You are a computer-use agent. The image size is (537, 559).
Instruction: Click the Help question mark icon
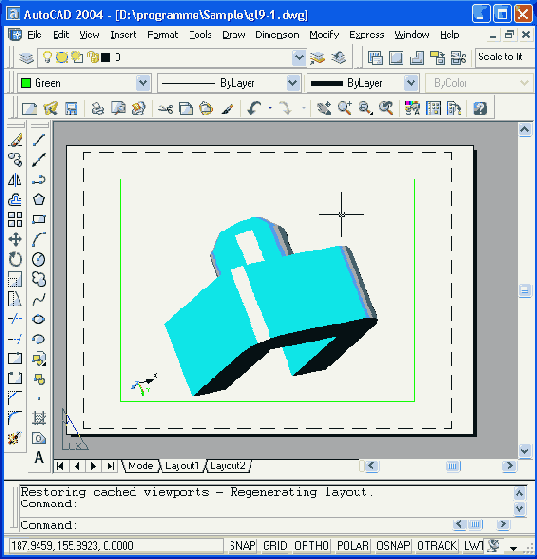click(480, 108)
